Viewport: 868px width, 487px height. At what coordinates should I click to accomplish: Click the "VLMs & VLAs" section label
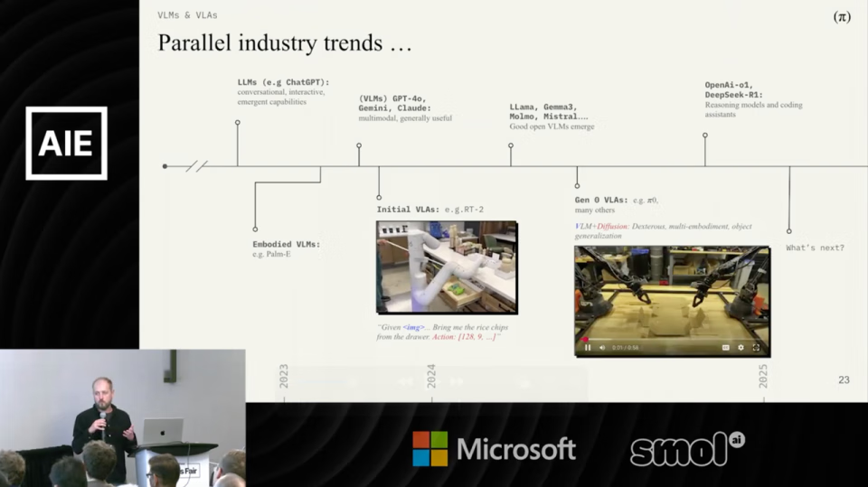pyautogui.click(x=187, y=15)
